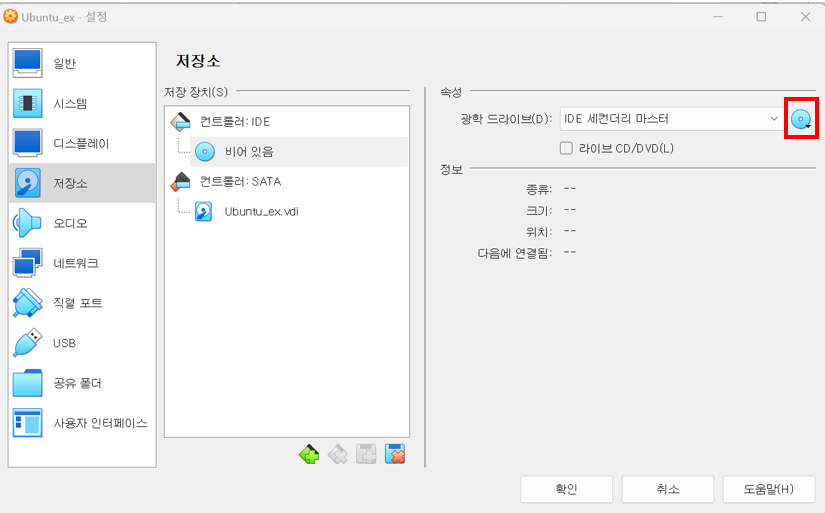Click the USB plug icon
825x513 pixels.
[27, 343]
